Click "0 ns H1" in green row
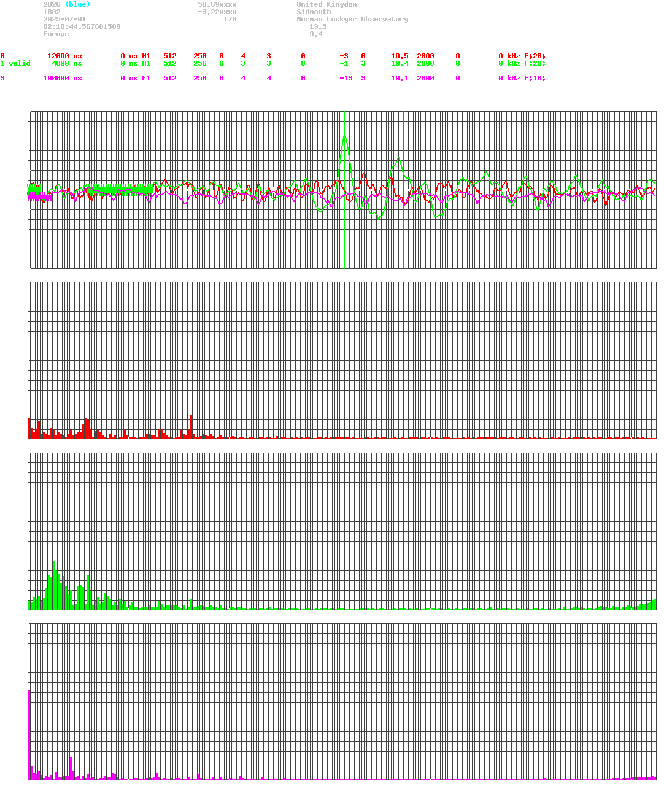 click(136, 63)
